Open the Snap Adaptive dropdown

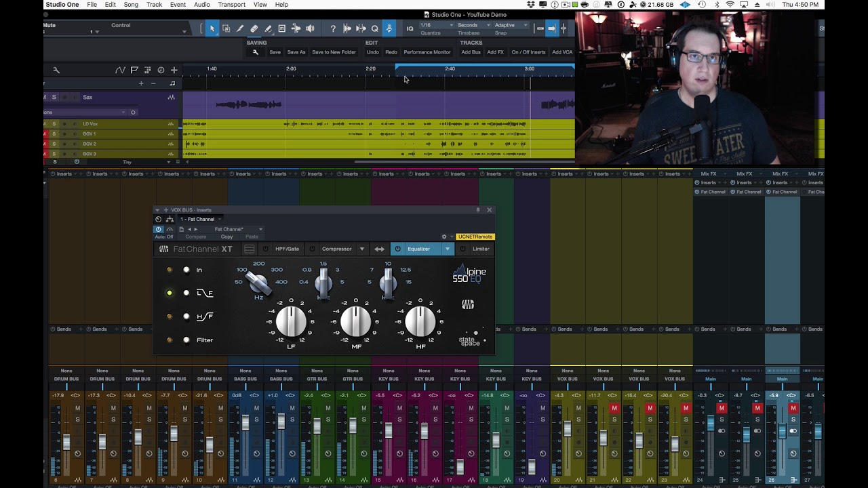[510, 25]
